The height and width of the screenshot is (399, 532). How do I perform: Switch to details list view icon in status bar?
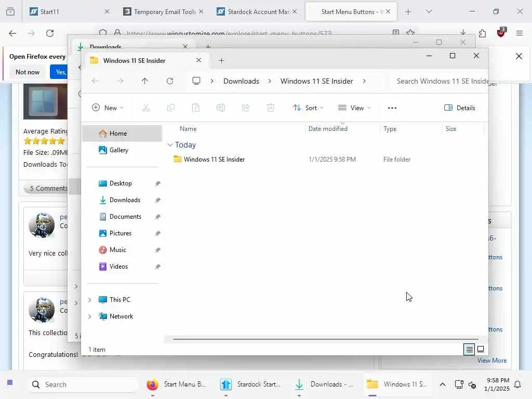[x=469, y=349]
